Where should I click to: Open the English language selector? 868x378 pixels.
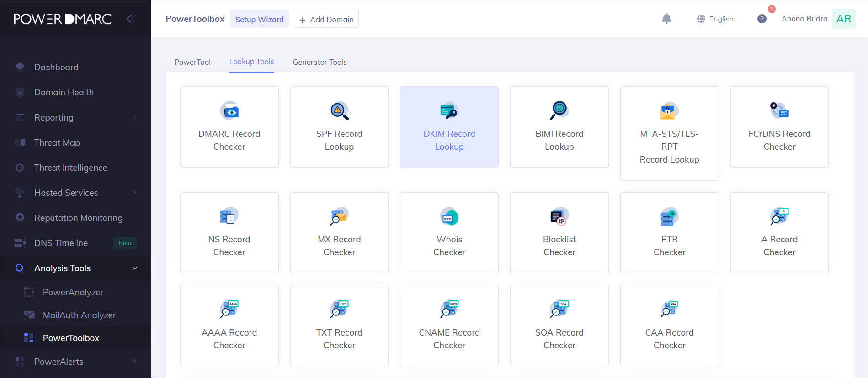point(715,19)
